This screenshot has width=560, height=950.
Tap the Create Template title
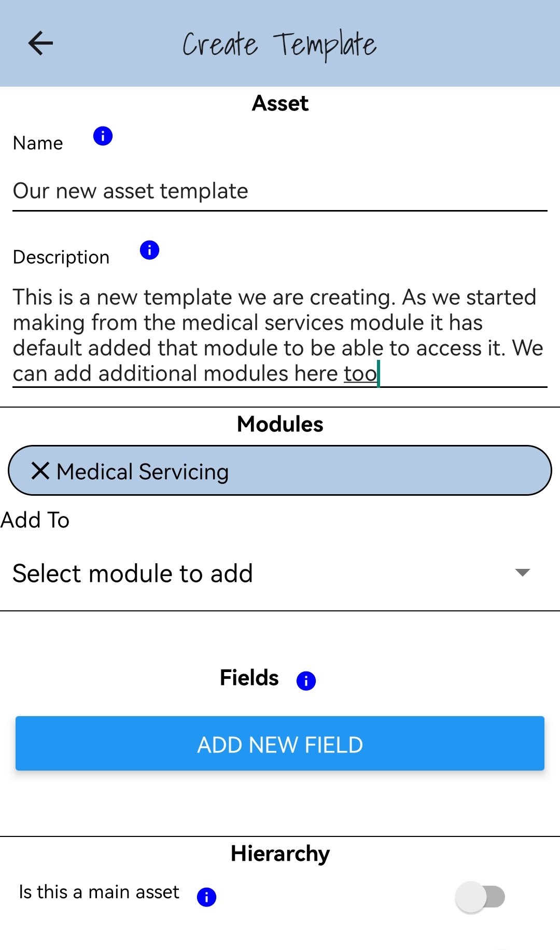tap(279, 45)
